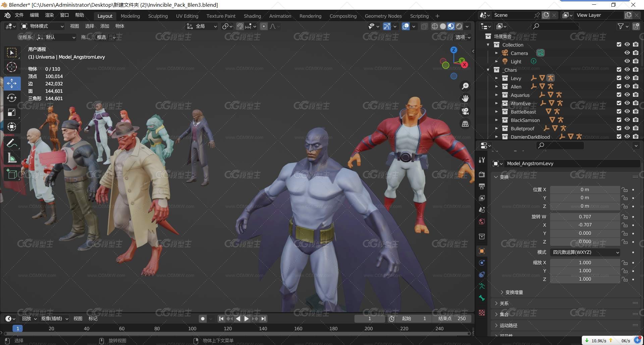Image resolution: width=644 pixels, height=345 pixels.
Task: Open the Texture properties tab
Action: (482, 313)
